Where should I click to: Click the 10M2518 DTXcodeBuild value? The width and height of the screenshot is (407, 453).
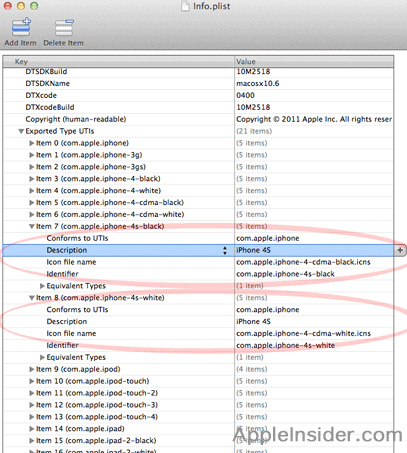(253, 107)
